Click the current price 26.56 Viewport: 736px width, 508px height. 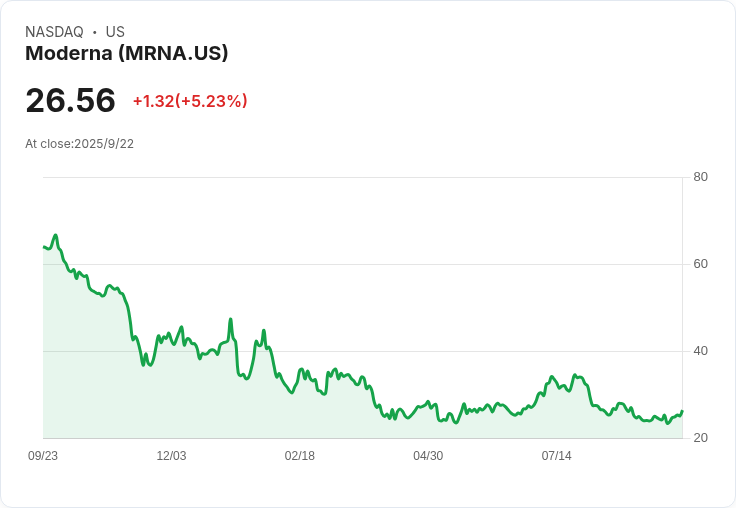pyautogui.click(x=70, y=100)
